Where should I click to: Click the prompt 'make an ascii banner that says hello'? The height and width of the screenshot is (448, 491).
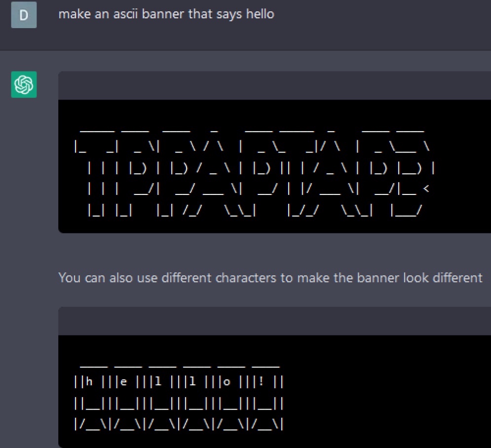pos(166,14)
